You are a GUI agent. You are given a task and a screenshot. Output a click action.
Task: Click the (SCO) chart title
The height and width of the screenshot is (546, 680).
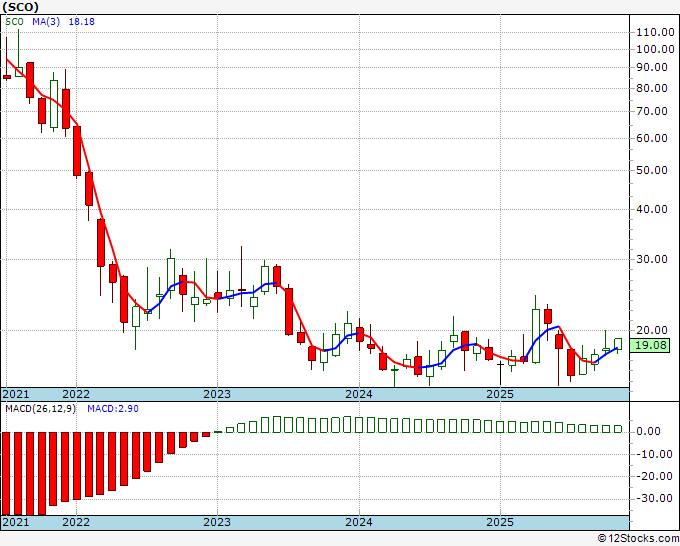[x=20, y=7]
